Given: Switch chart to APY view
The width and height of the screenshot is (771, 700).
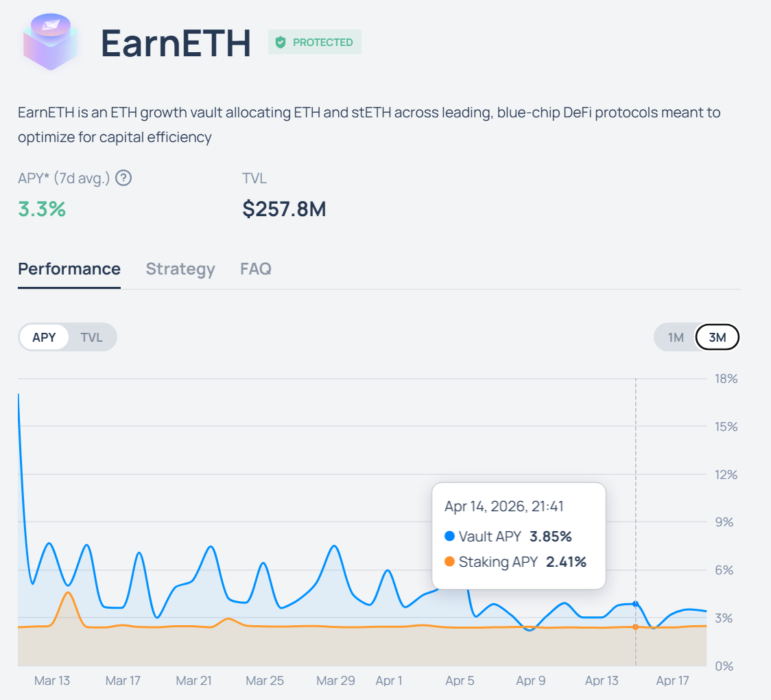Looking at the screenshot, I should pos(44,338).
